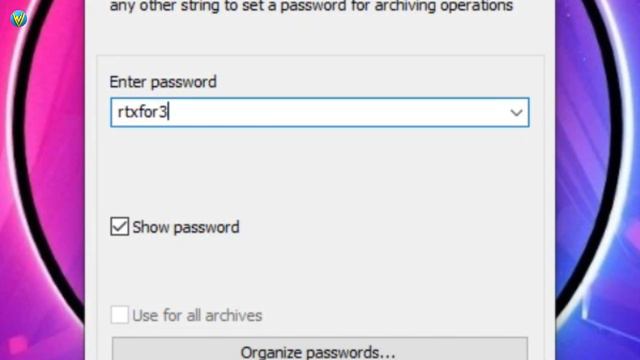Open the Organize passwords dialog
The image size is (640, 360).
[320, 349]
